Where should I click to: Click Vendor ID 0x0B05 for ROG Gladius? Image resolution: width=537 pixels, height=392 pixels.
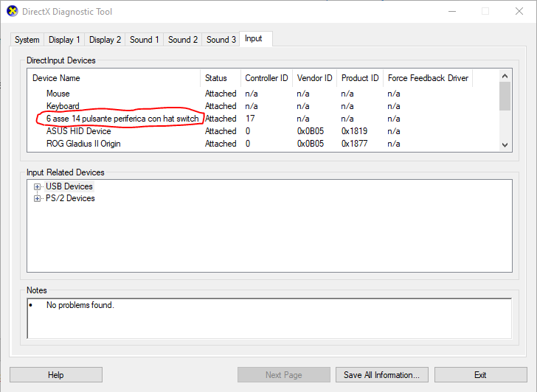(x=310, y=144)
